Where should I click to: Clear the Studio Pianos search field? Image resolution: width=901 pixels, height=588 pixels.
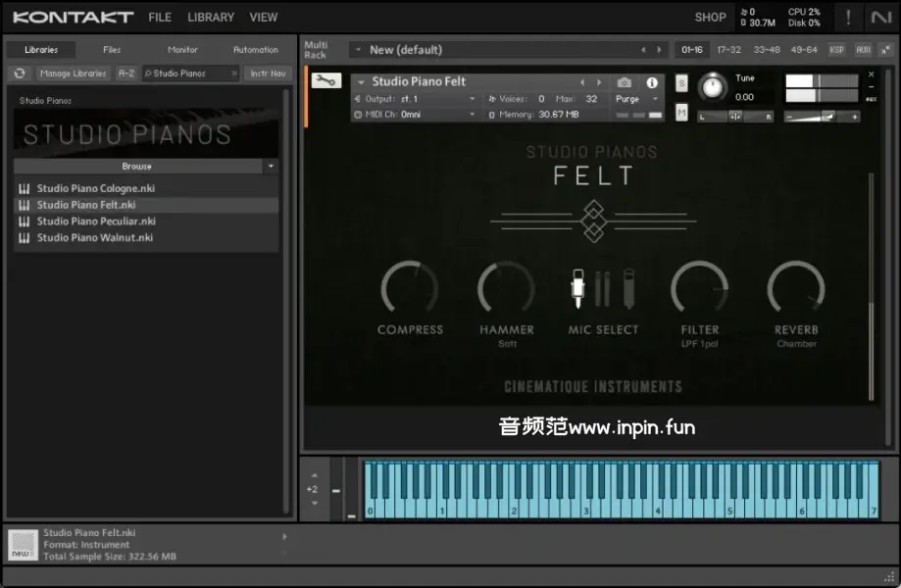pyautogui.click(x=233, y=73)
